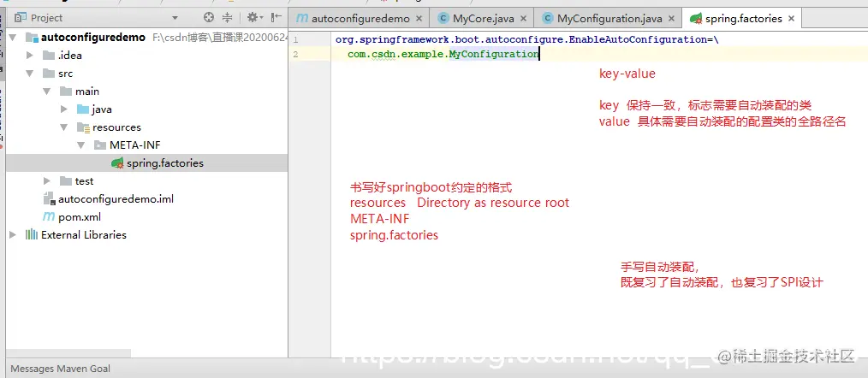The width and height of the screenshot is (868, 378).
Task: Click the Maven icon on autoconfiguredemo tab
Action: 302,18
